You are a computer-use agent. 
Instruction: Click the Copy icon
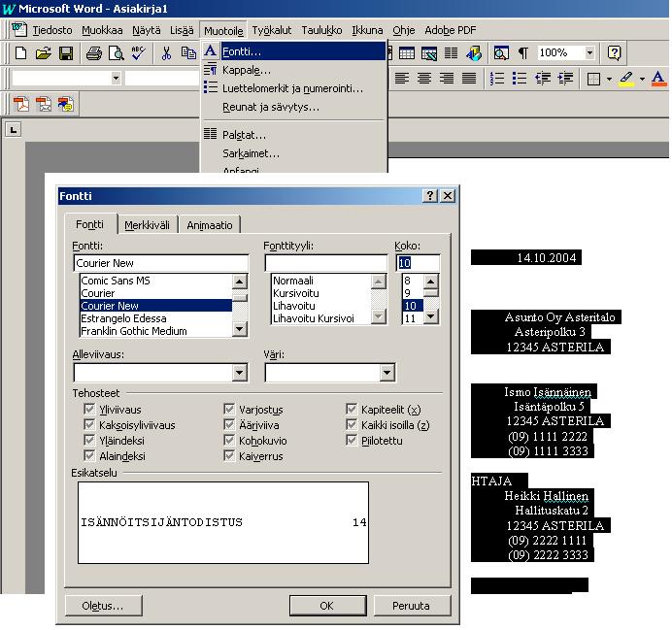click(x=188, y=53)
